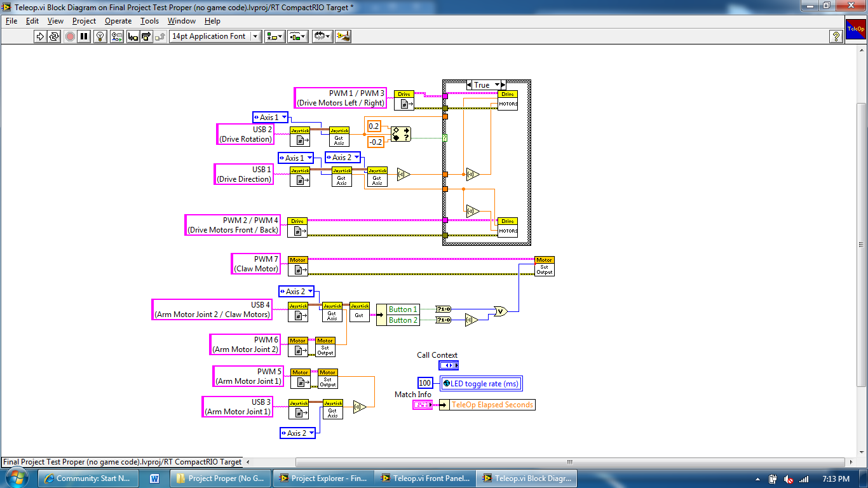Click the Run Continuously button
Viewport: 868px width, 488px height.
coord(54,36)
